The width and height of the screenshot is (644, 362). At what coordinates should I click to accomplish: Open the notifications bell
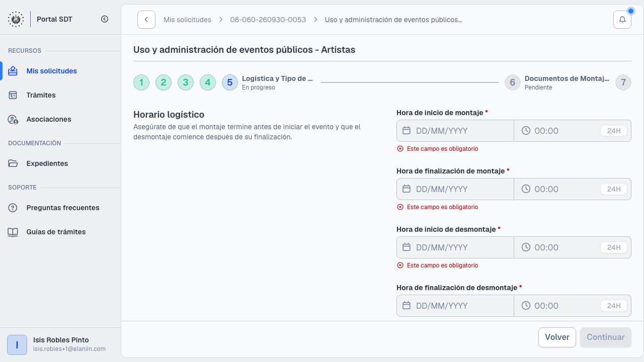point(622,20)
